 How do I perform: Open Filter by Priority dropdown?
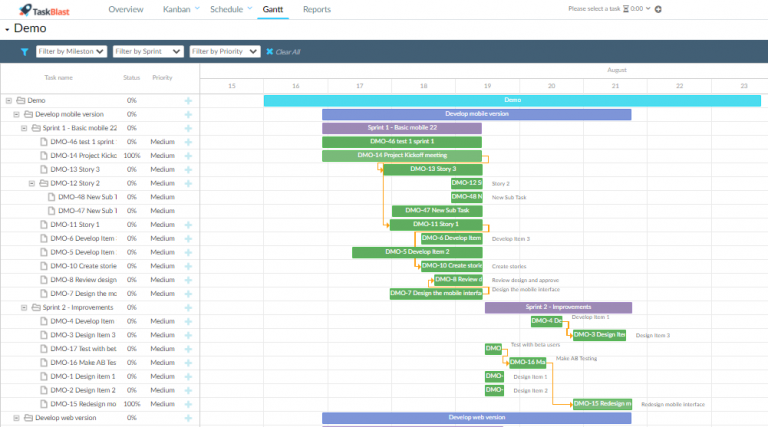coord(225,51)
